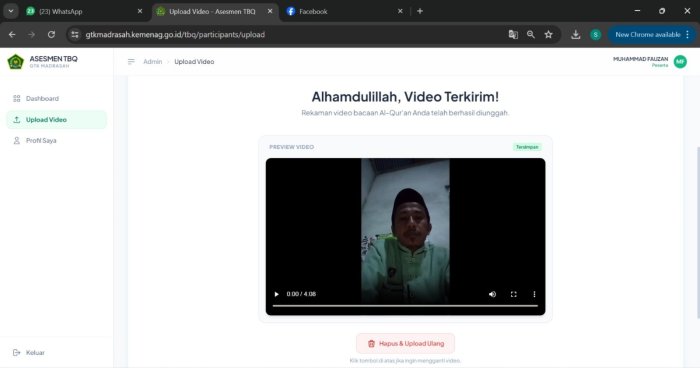Click PREVIEW VIDEO label
700x368 pixels.
click(x=292, y=147)
